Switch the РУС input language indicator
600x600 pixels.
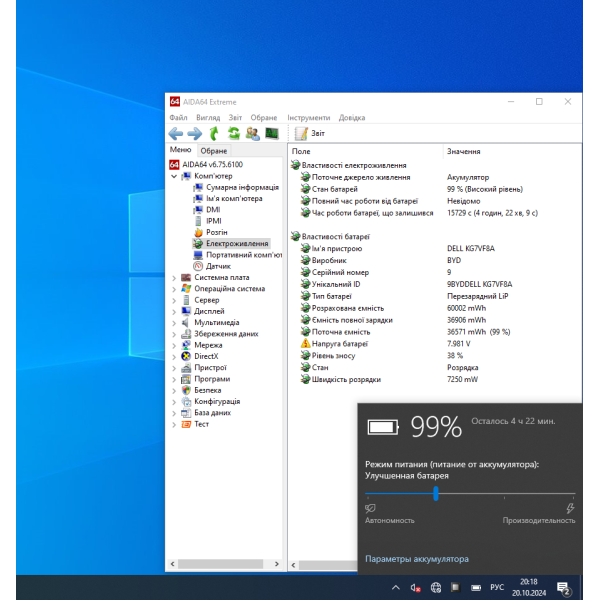coord(497,587)
